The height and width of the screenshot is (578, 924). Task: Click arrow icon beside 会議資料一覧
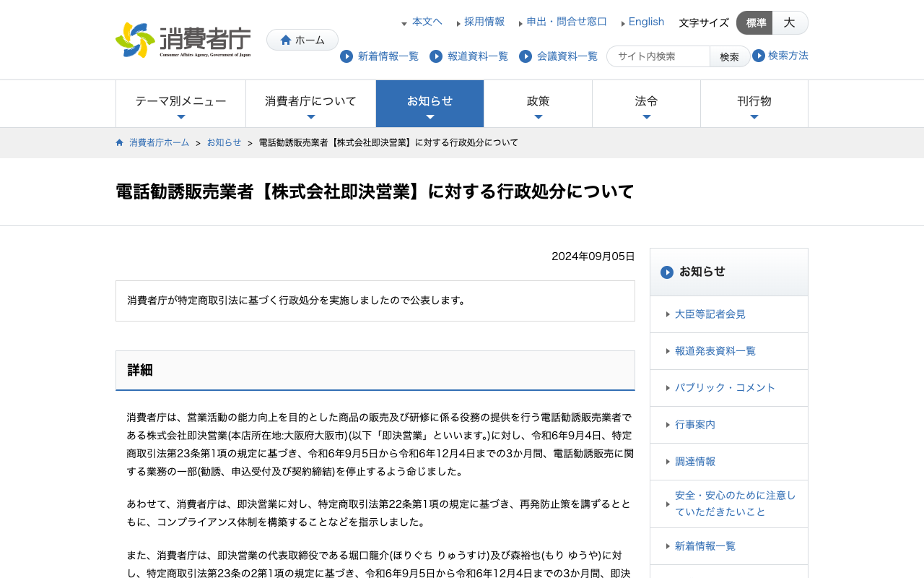pyautogui.click(x=526, y=56)
